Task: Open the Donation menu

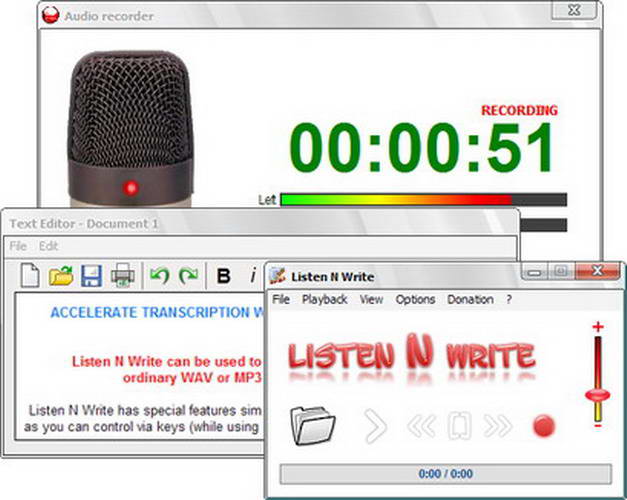Action: pos(470,300)
